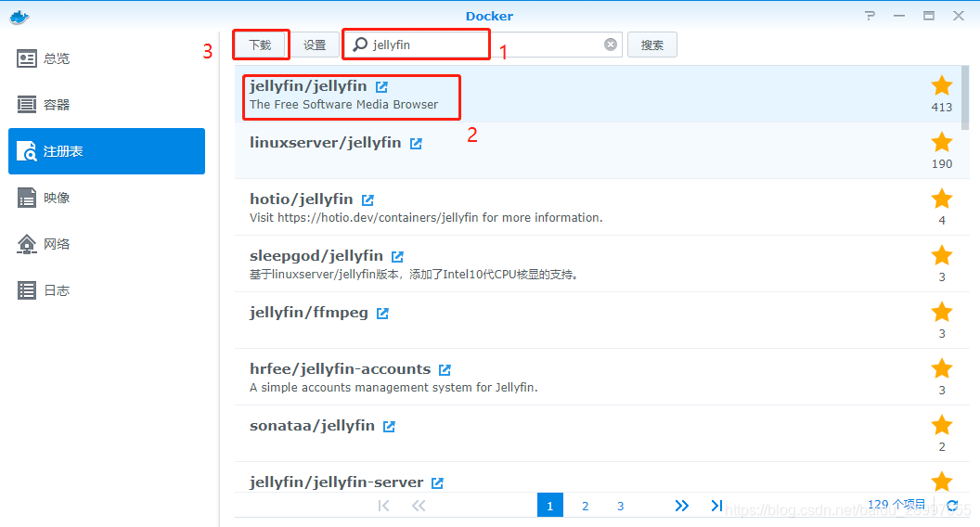Open external link for jellyfin/ffmpeg

coord(382,314)
